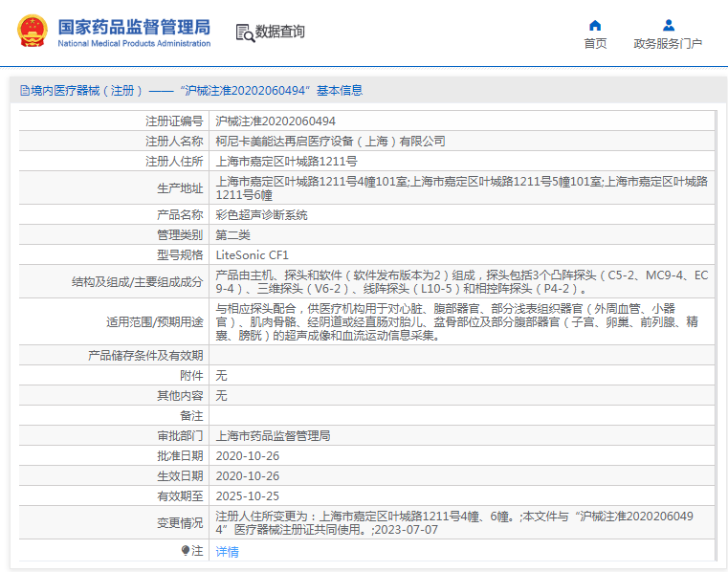
Task: Click the national emblem logo
Action: click(x=33, y=32)
